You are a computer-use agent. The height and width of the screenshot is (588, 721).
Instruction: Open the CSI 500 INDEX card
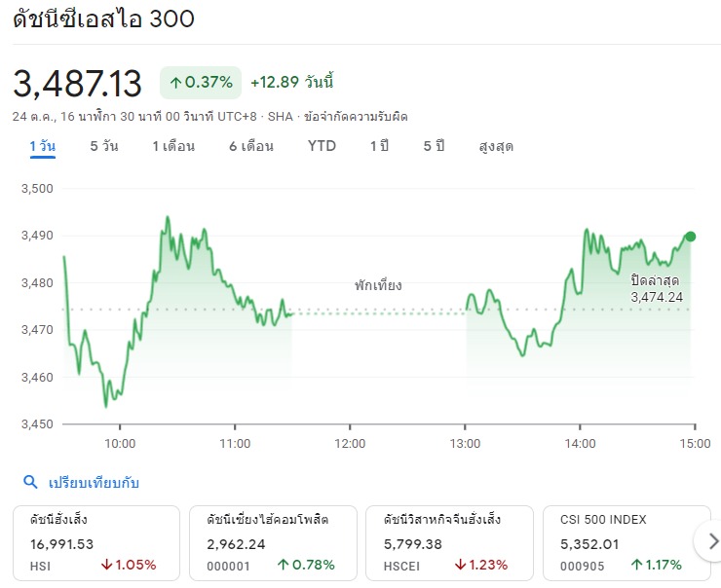tap(626, 543)
